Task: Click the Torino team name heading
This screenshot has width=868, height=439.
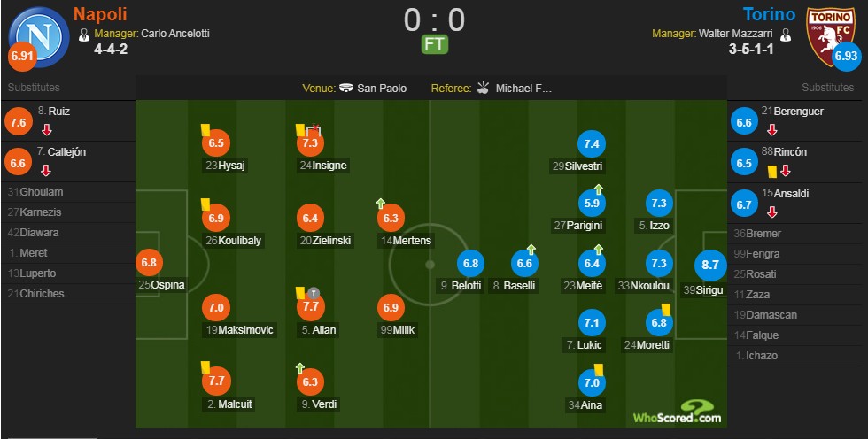Action: click(x=769, y=14)
